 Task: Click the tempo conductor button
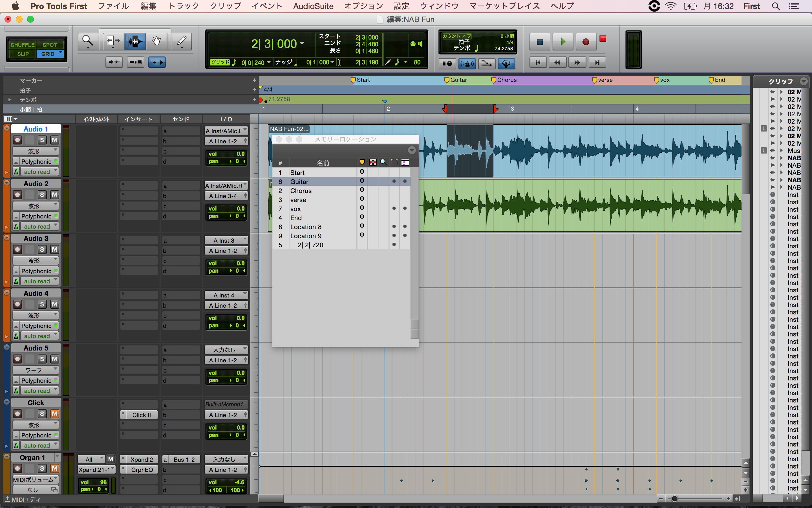coord(506,63)
